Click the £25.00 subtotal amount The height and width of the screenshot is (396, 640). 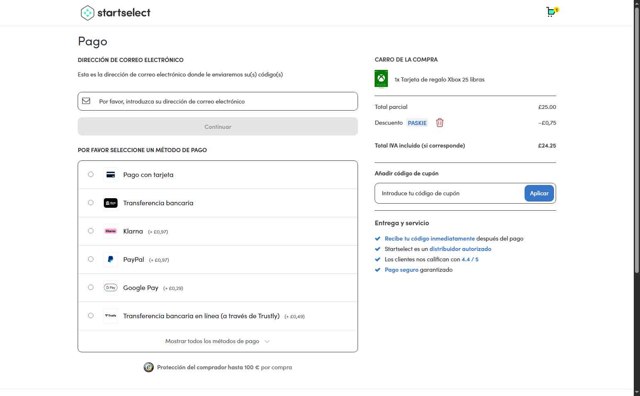(547, 107)
